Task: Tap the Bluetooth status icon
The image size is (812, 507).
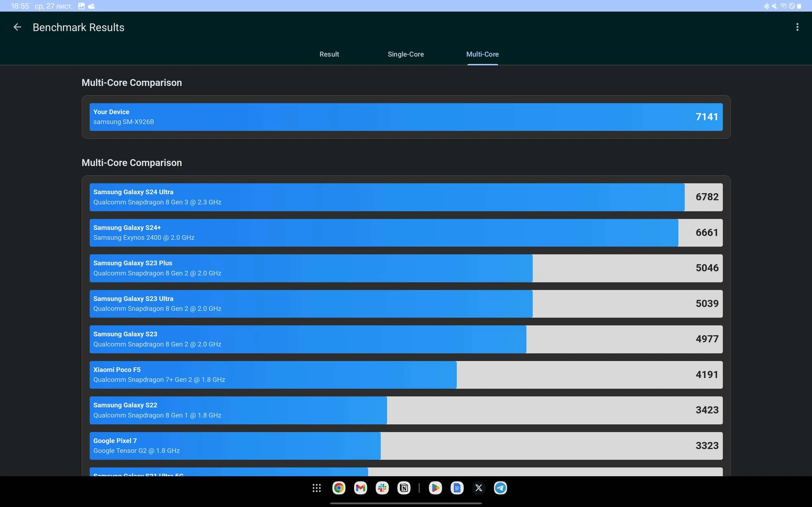Action: 766,6
